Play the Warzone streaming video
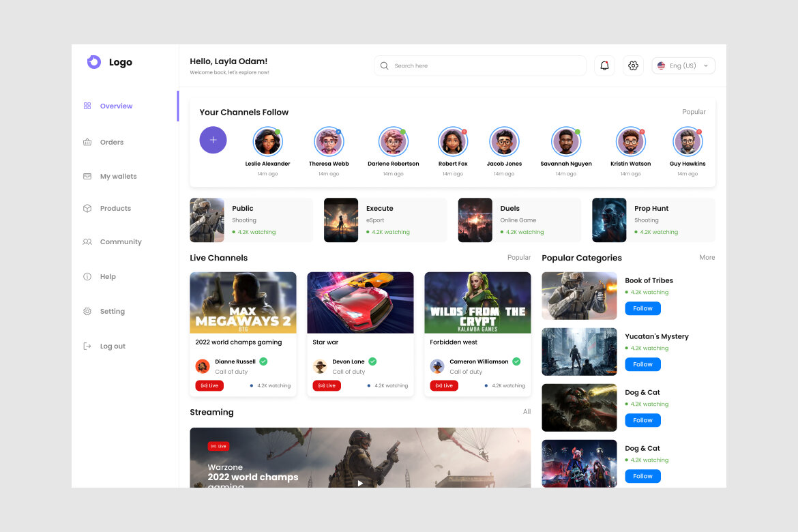The image size is (798, 532). pos(360,483)
